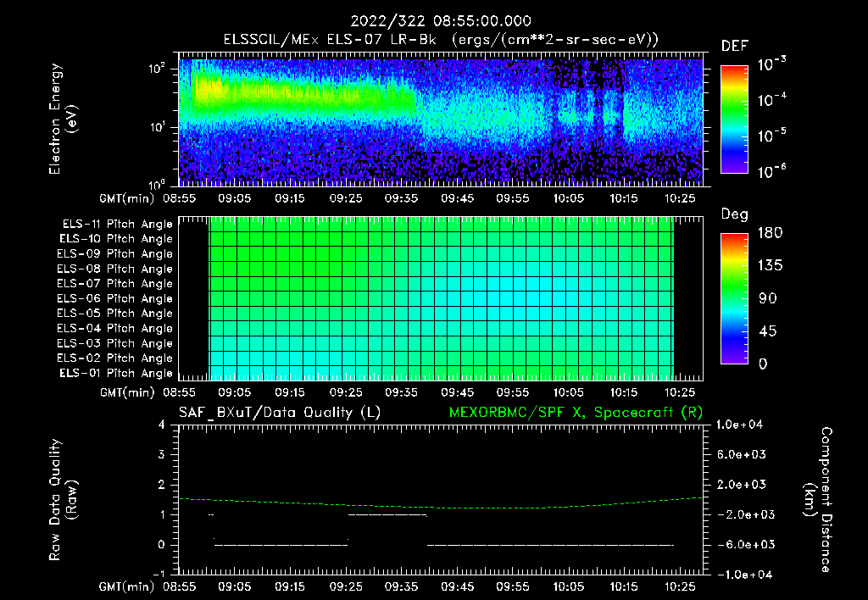Click the Raw Data Quality axis title
The height and width of the screenshot is (600, 868).
pyautogui.click(x=63, y=500)
